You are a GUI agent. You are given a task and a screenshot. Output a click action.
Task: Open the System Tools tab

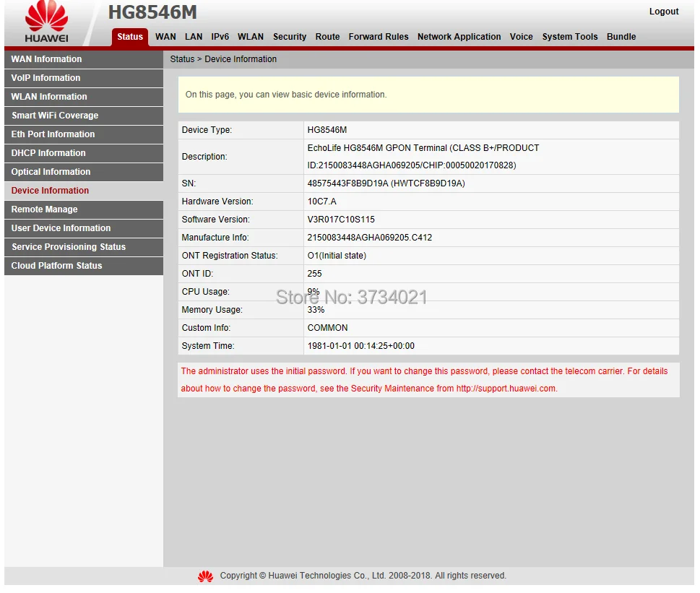(x=570, y=37)
